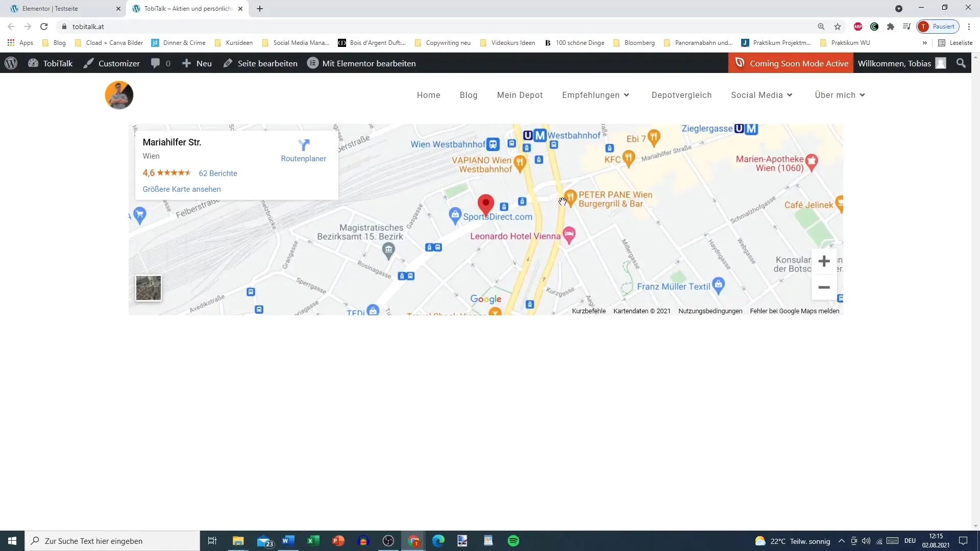The height and width of the screenshot is (551, 980).
Task: Expand the Über mich dropdown
Action: [x=840, y=95]
